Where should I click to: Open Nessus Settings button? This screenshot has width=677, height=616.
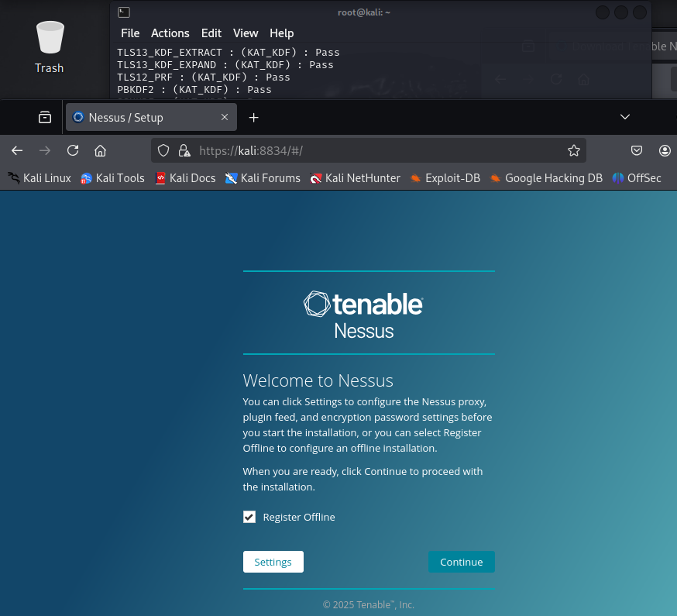point(273,562)
